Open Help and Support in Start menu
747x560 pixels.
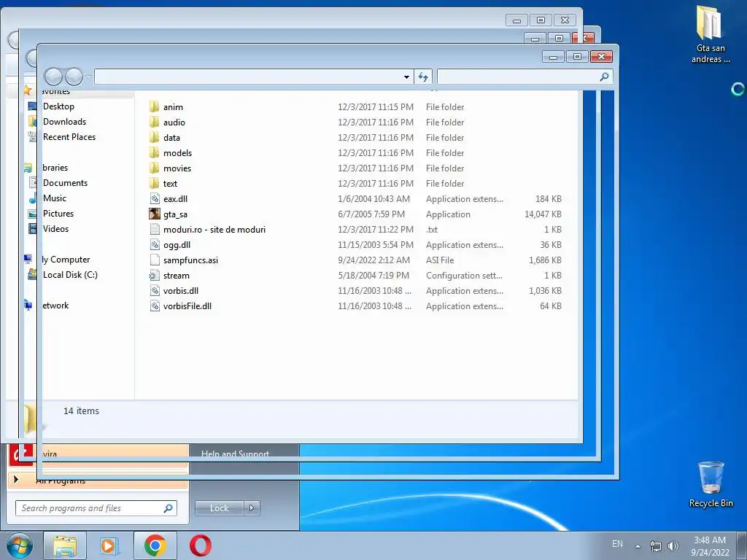[x=236, y=454]
